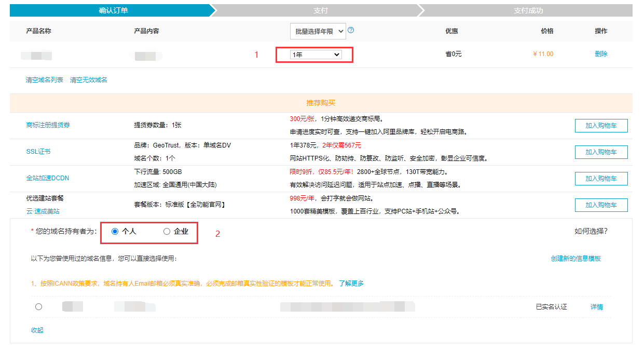
Task: Click the 如何选择? help text
Action: tap(591, 231)
